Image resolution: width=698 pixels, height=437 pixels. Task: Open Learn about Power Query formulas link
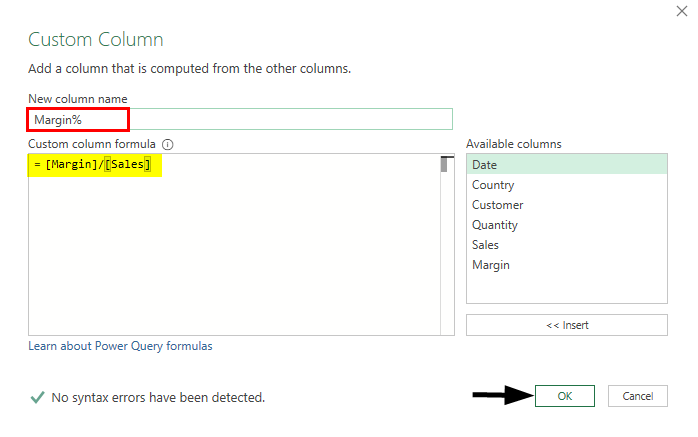(120, 346)
